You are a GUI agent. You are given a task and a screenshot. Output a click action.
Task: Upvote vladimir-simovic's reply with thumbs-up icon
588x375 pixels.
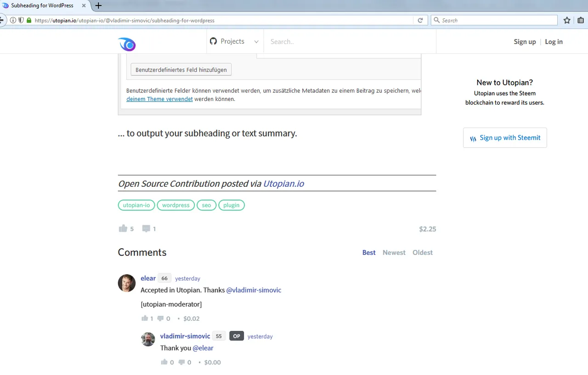(164, 362)
